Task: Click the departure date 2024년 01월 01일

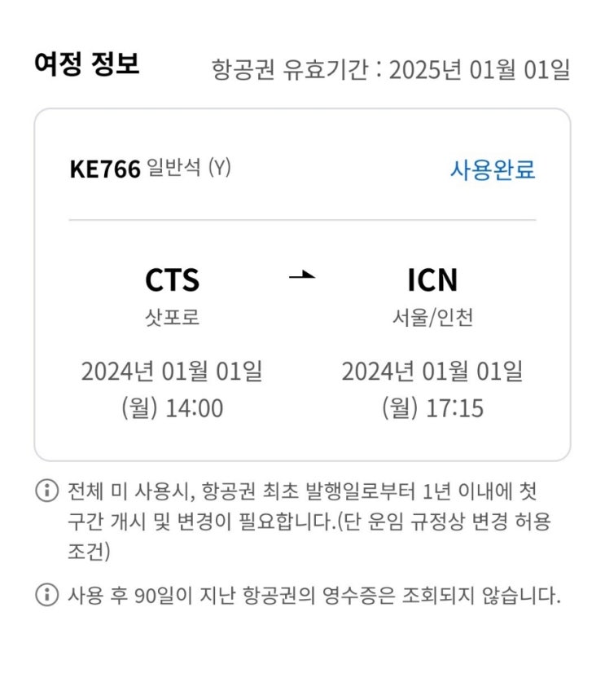Action: [172, 372]
